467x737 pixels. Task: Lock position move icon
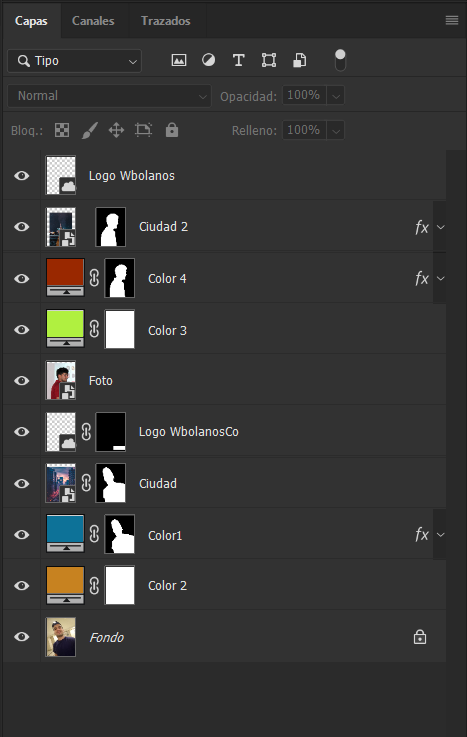[116, 130]
